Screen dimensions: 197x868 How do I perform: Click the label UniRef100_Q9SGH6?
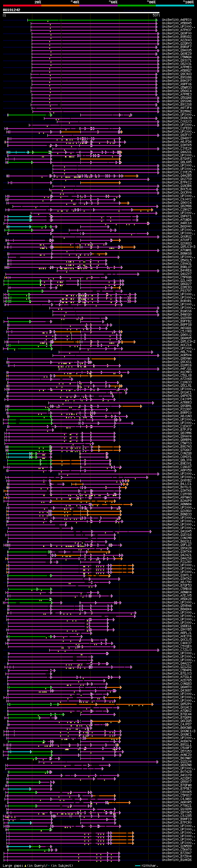click(x=177, y=101)
